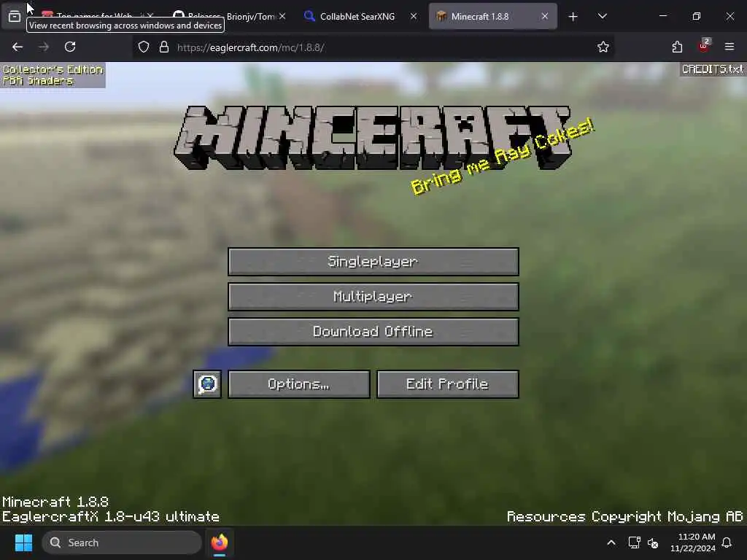Open the notifications bell icon

point(727,542)
